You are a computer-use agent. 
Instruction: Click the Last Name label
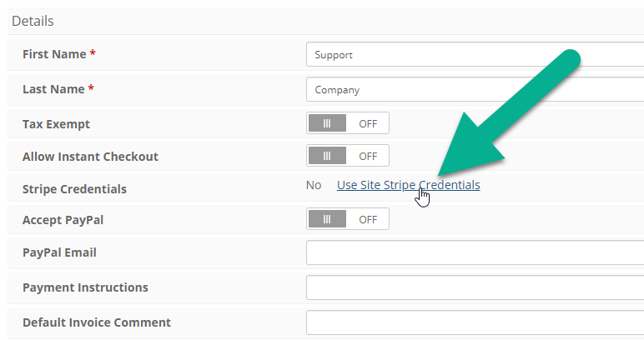click(x=58, y=89)
